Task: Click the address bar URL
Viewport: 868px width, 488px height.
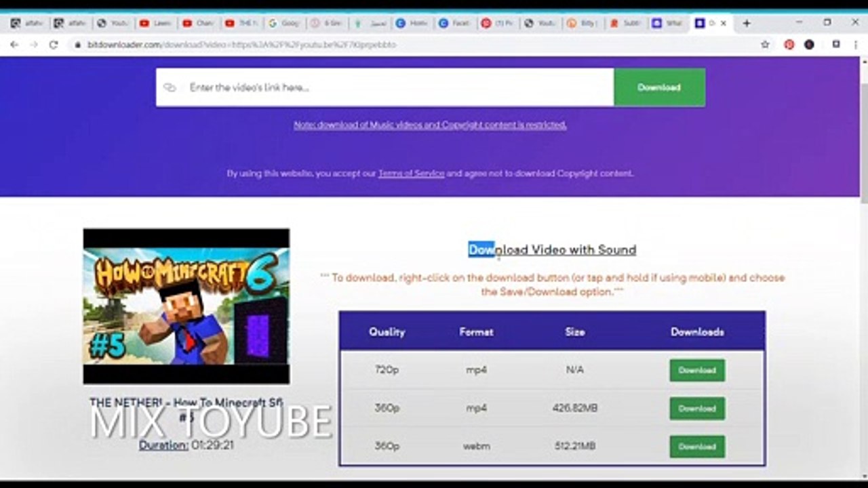Action: coord(242,45)
